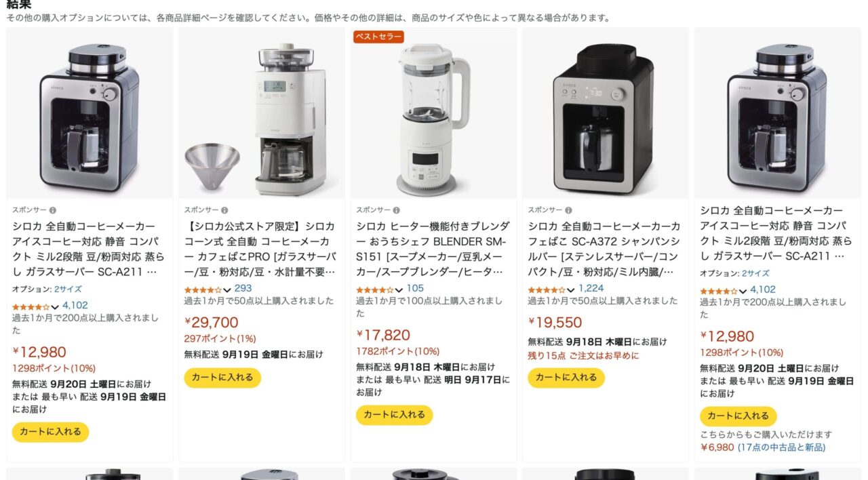
Task: Add the BLENDER SM-S151 to cart
Action: point(394,415)
